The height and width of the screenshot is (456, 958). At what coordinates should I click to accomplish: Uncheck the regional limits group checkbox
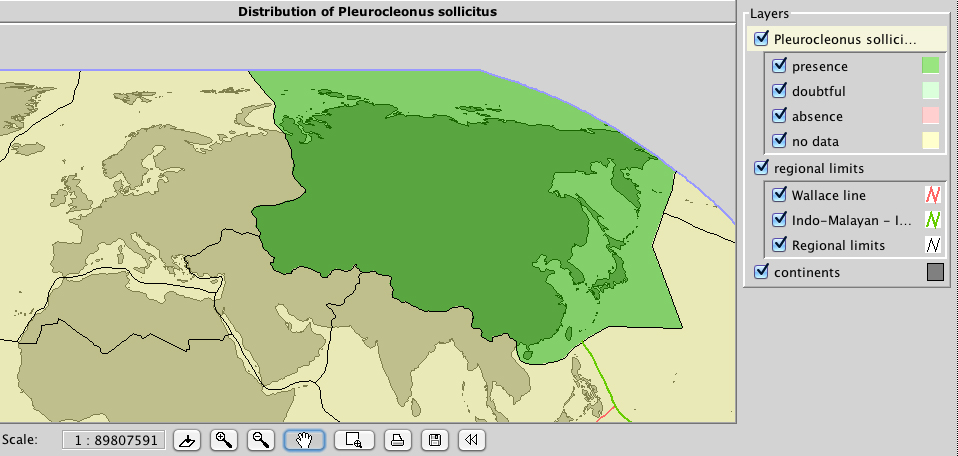tap(762, 168)
